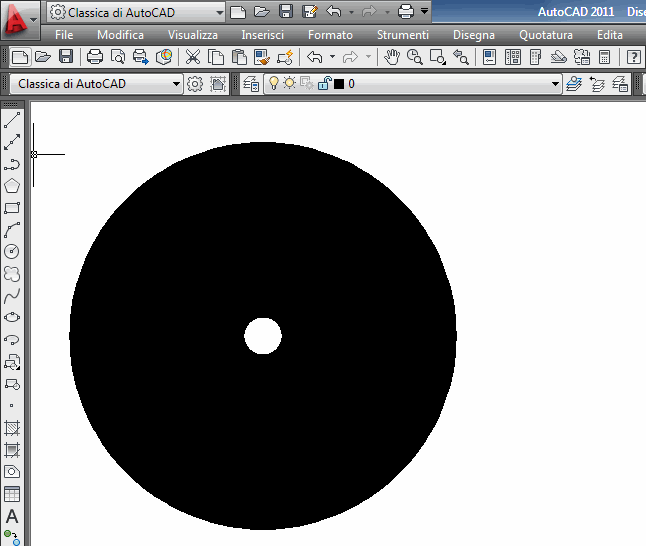Expand the Quick Access undo history arrow

pyautogui.click(x=351, y=12)
